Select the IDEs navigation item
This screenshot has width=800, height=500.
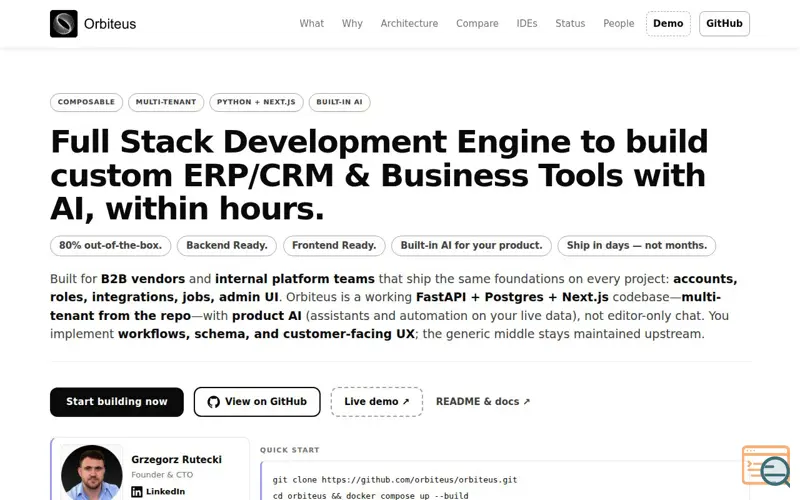tap(527, 23)
